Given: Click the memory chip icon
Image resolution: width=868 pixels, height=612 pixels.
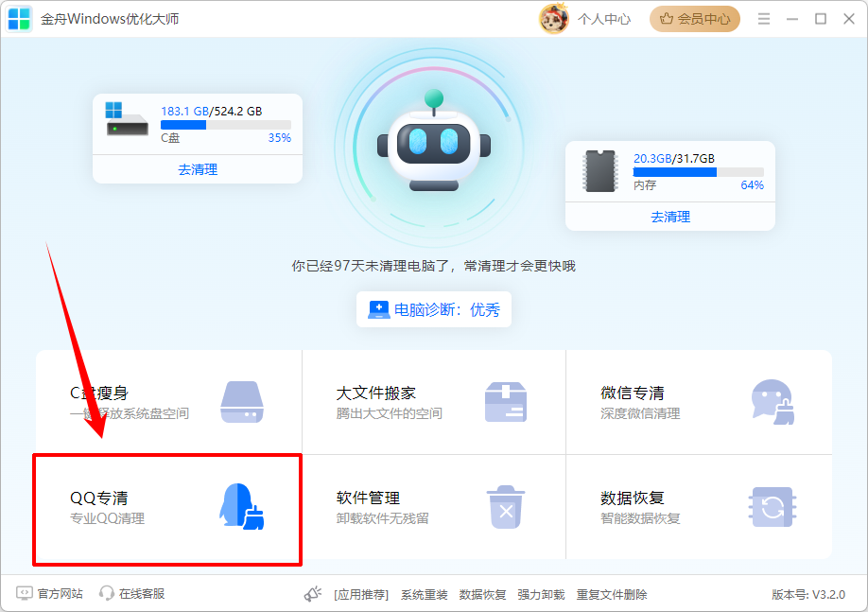Looking at the screenshot, I should tap(600, 170).
